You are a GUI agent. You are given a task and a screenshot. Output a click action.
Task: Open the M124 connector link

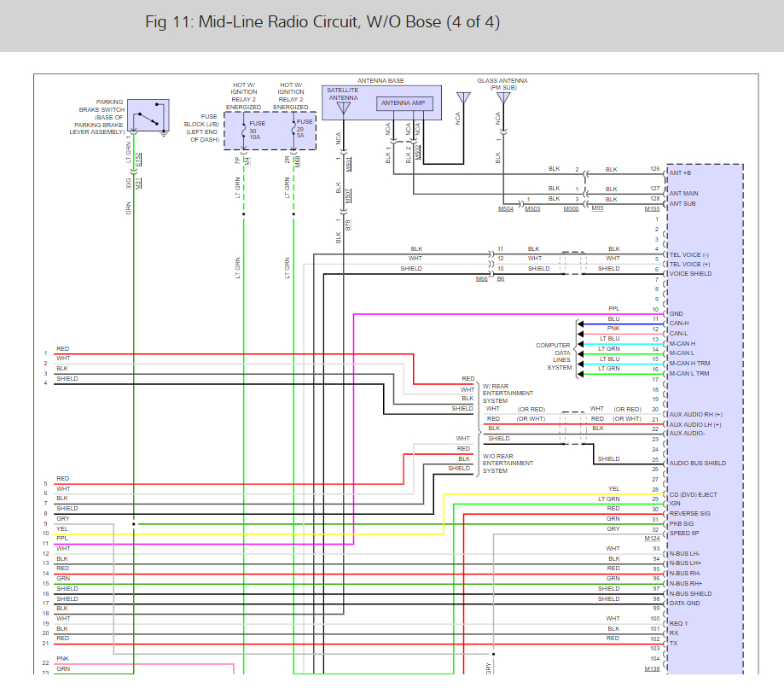(x=652, y=539)
